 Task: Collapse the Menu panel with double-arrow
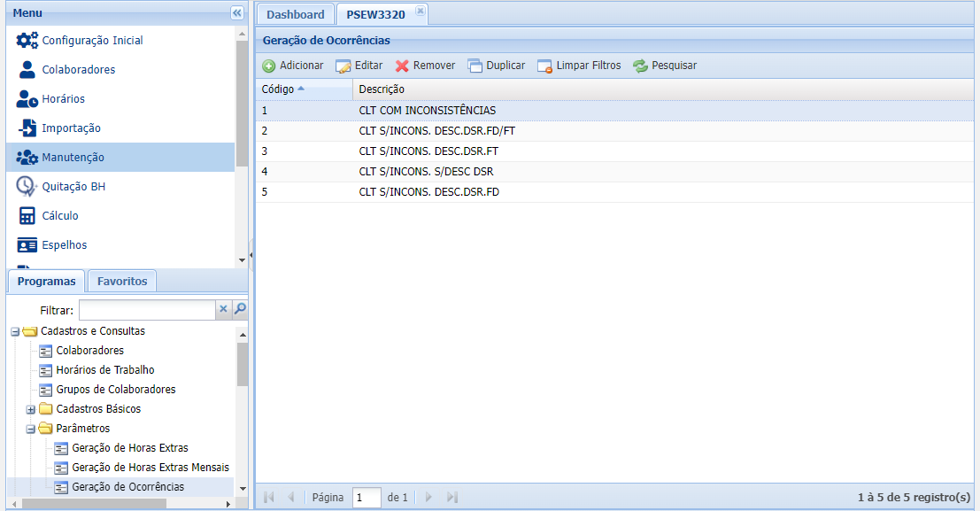click(x=236, y=13)
